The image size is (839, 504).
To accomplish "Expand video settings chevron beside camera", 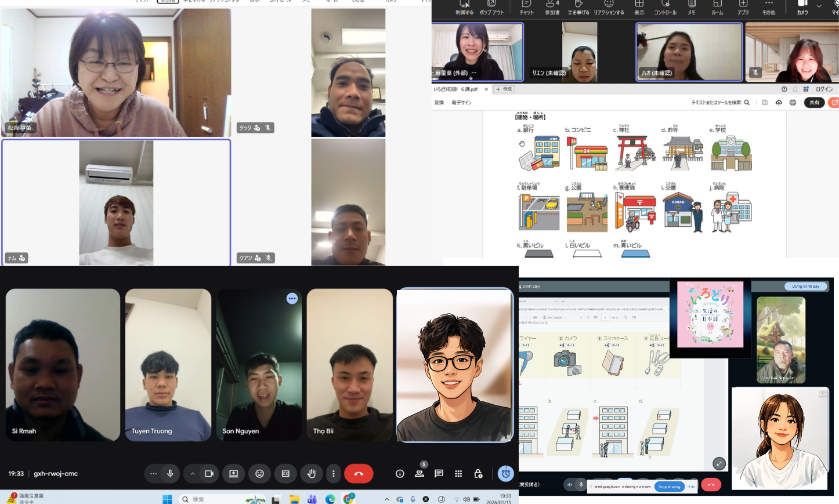I will [193, 474].
